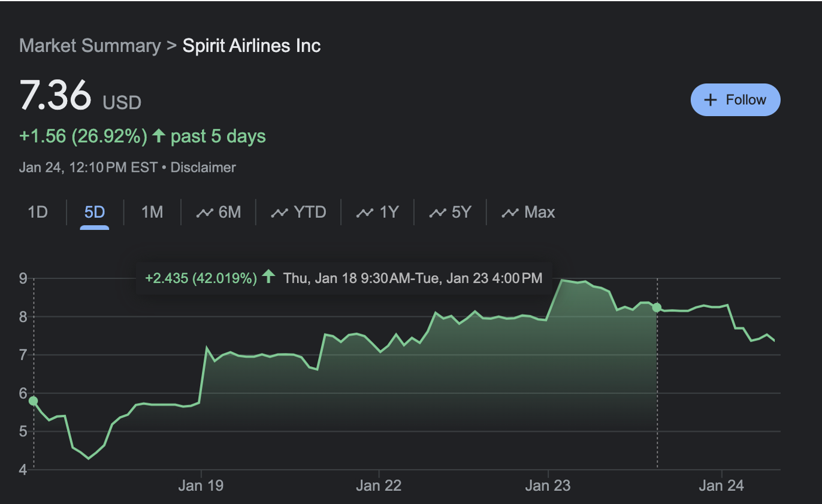Viewport: 822px width, 504px height.
Task: Click the Follow button
Action: pyautogui.click(x=735, y=99)
